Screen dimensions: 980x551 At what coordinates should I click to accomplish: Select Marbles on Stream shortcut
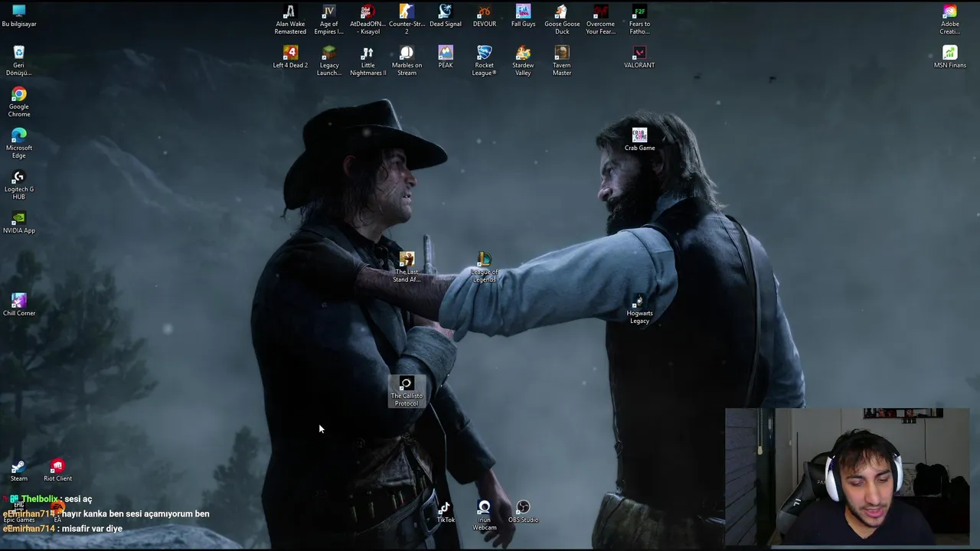click(x=407, y=61)
